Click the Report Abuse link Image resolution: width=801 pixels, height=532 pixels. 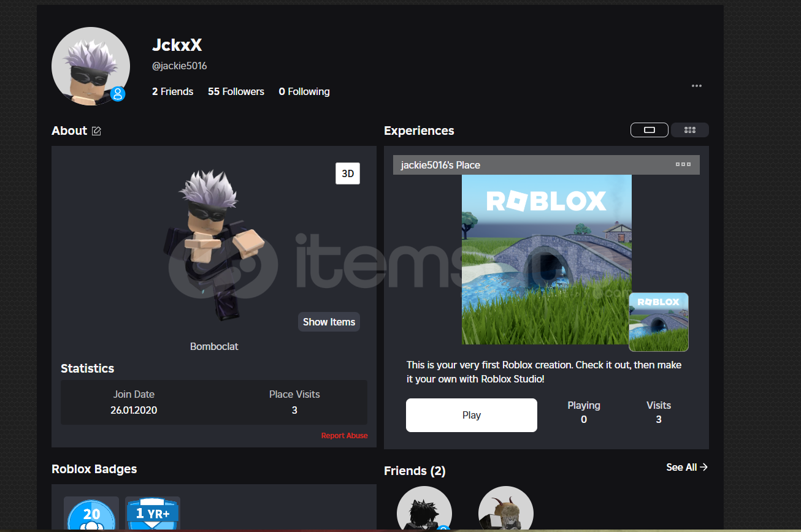345,436
